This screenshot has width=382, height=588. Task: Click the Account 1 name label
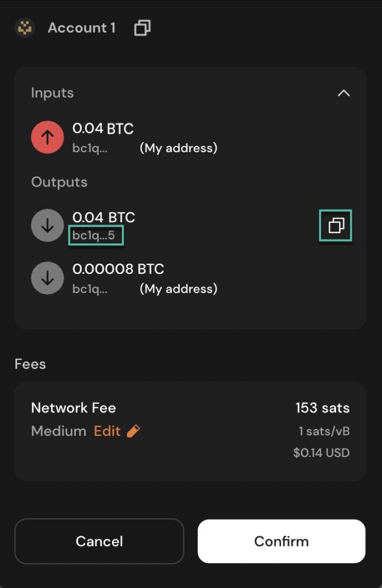tap(82, 28)
